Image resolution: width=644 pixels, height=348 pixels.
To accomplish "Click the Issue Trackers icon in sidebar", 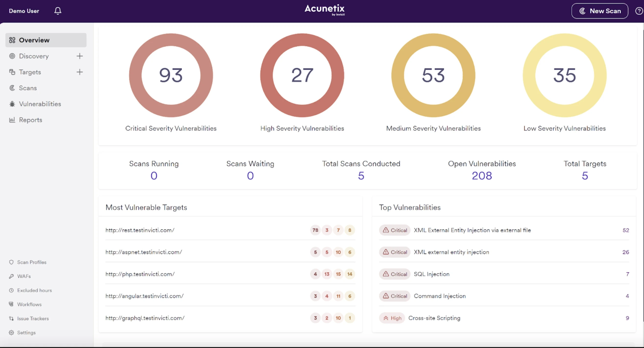I will tap(11, 318).
